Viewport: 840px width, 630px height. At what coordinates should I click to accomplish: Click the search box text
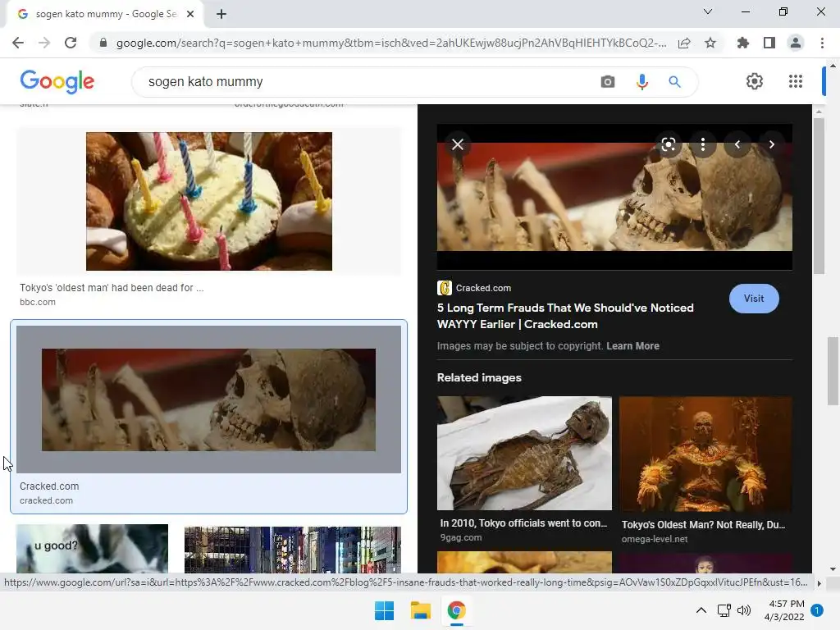[206, 81]
